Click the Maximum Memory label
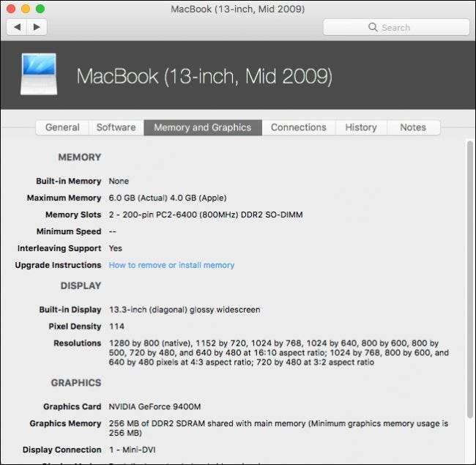 click(64, 198)
